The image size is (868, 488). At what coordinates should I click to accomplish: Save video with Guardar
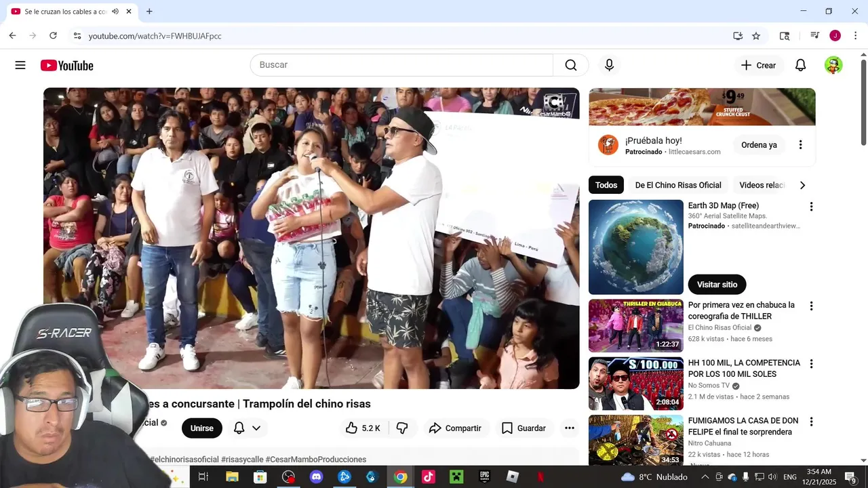(x=524, y=428)
